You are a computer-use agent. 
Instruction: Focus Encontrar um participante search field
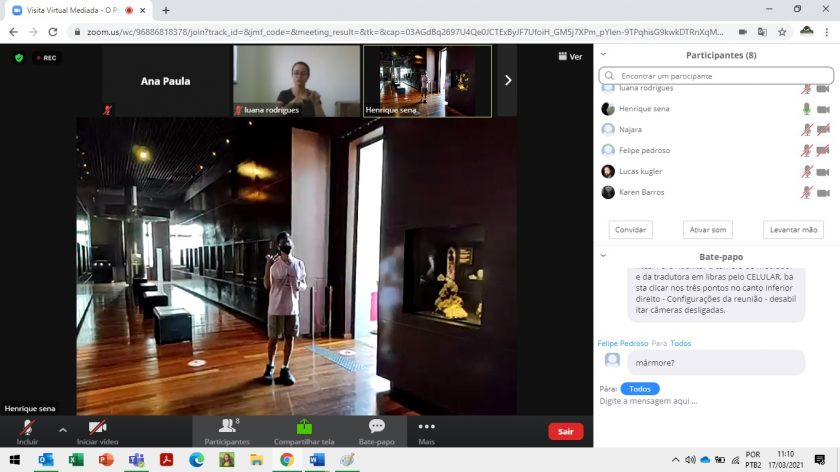click(716, 76)
